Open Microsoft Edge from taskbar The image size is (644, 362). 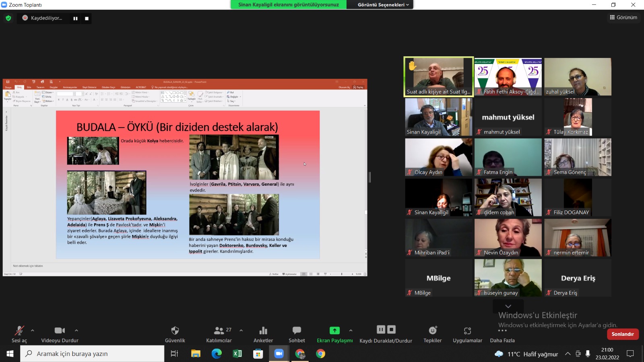(x=217, y=354)
